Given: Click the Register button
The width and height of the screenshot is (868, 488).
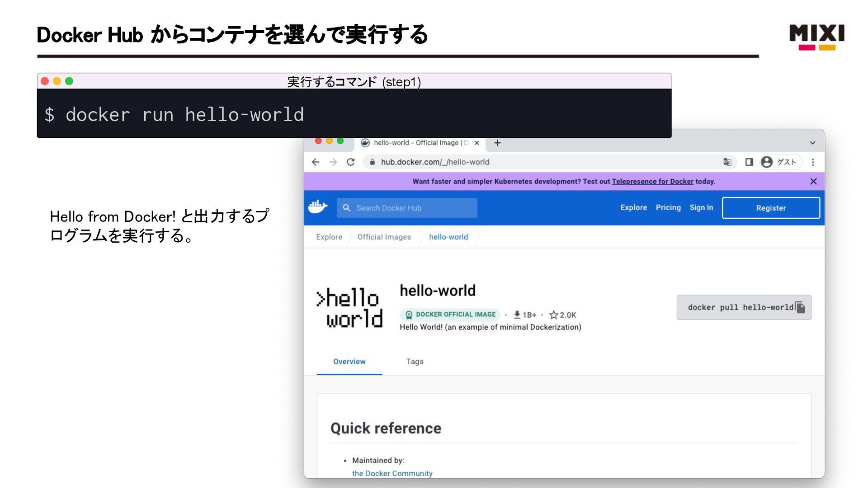Looking at the screenshot, I should click(771, 208).
